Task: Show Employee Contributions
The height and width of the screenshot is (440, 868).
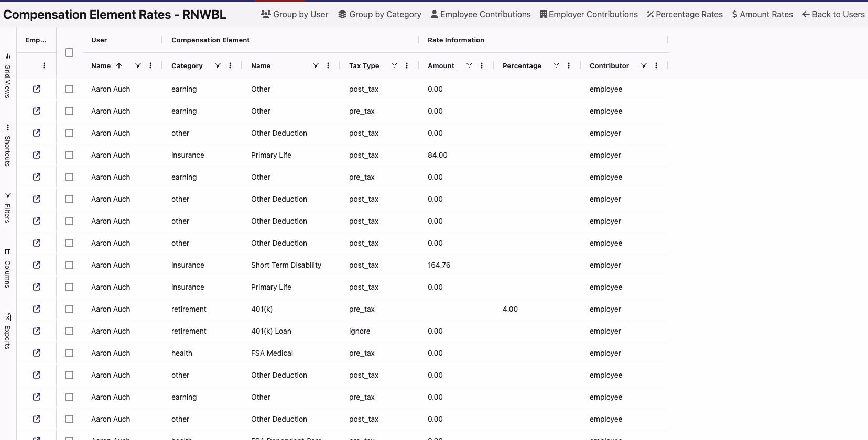Action: pos(481,14)
